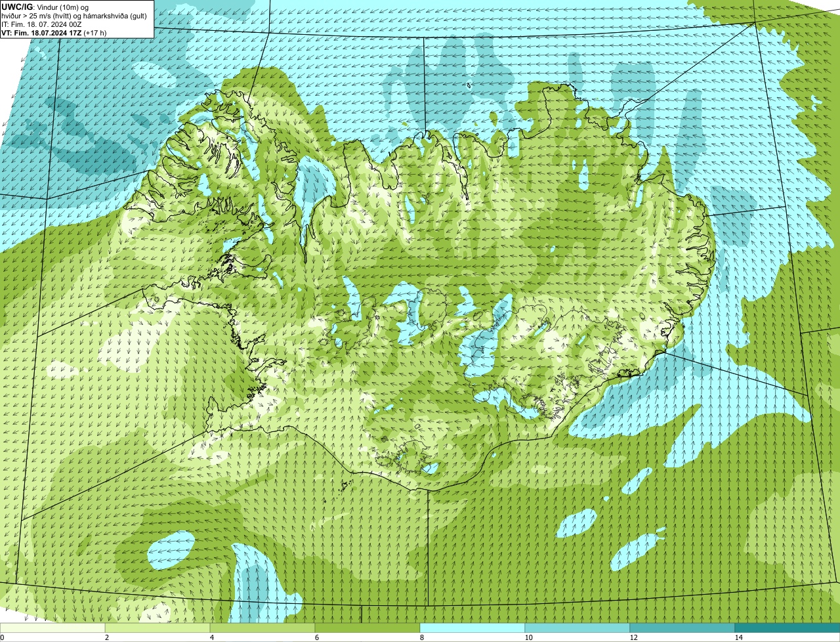Click the 4–6 m/s green legend swatch
The width and height of the screenshot is (840, 642).
point(262,628)
